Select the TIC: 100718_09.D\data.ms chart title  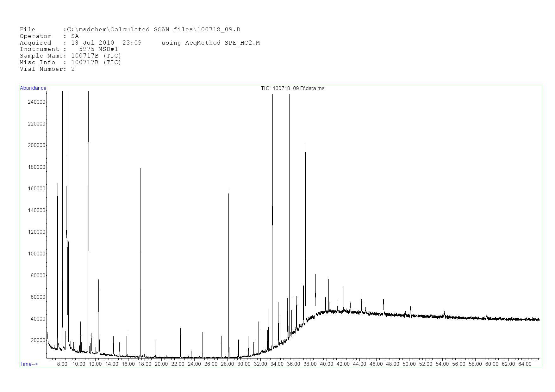pos(292,89)
